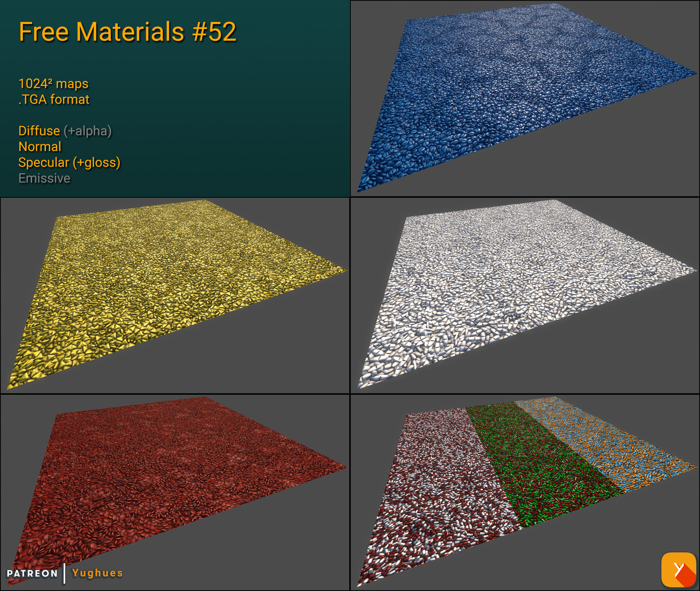
Task: Enable the "Specular (+gloss)" map option
Action: point(69,163)
